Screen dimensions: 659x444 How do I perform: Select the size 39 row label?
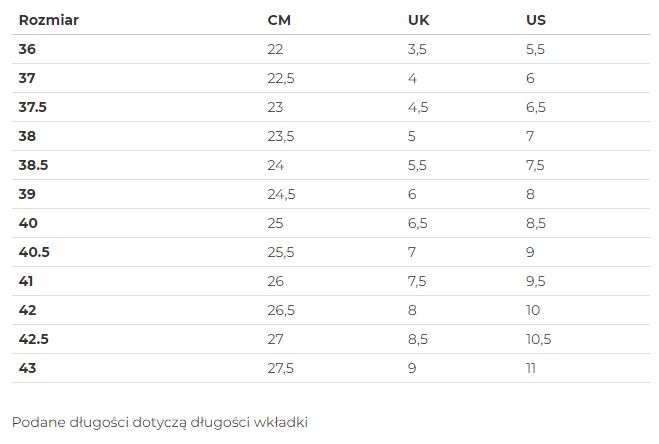(27, 194)
